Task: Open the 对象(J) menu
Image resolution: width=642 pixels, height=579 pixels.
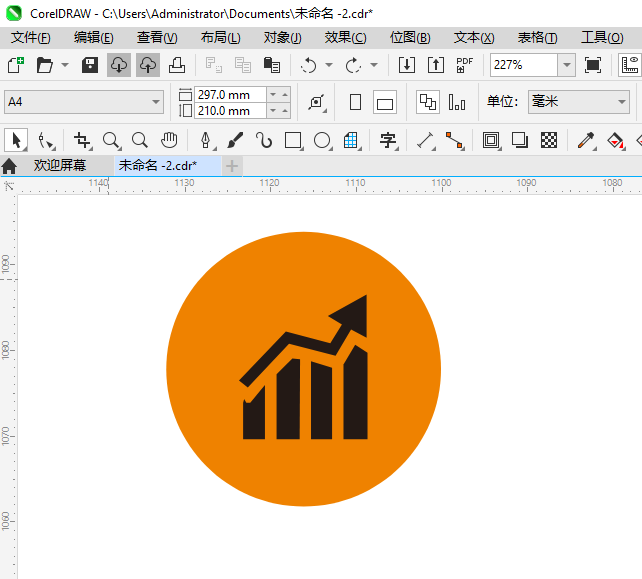Action: 283,38
